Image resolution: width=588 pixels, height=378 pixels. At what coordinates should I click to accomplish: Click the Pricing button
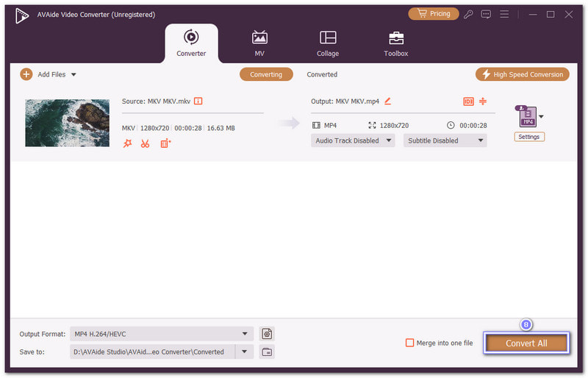pyautogui.click(x=434, y=14)
